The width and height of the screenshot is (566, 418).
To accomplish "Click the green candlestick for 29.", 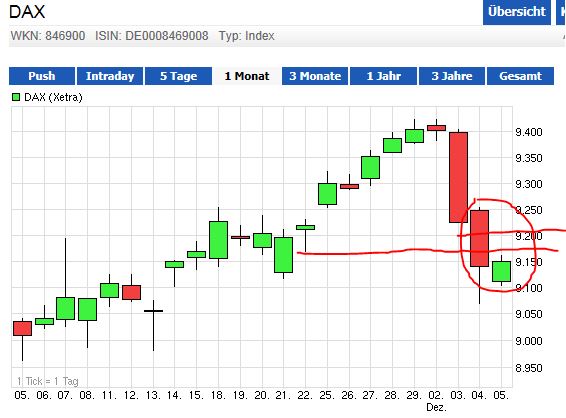I will pyautogui.click(x=414, y=136).
